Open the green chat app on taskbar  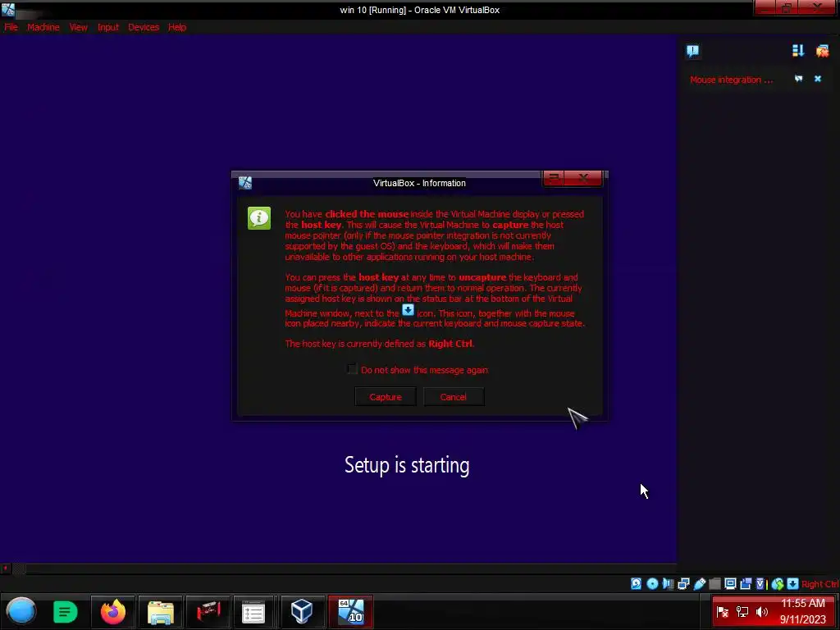[x=66, y=611]
